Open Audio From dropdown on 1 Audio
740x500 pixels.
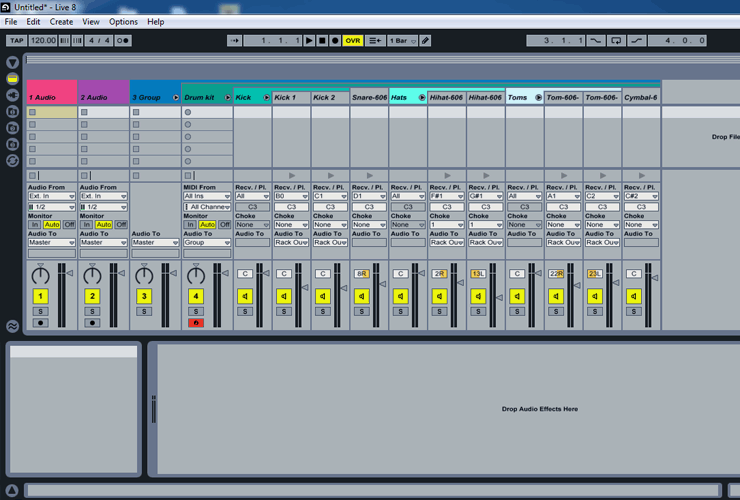[x=52, y=196]
